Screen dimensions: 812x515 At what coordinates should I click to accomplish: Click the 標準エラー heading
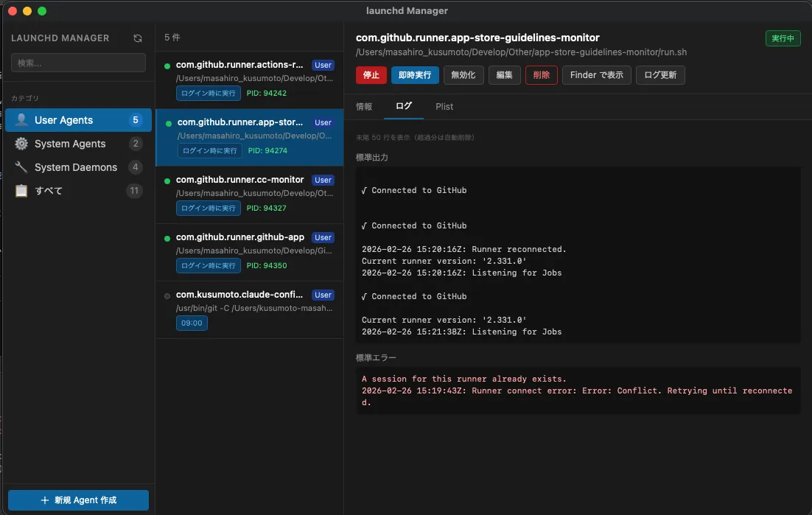pos(376,357)
